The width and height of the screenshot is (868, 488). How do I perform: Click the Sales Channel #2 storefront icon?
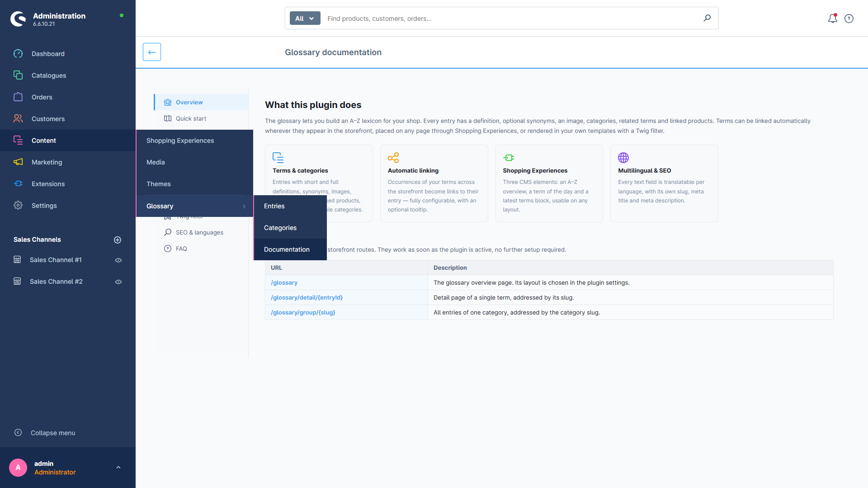click(x=17, y=282)
